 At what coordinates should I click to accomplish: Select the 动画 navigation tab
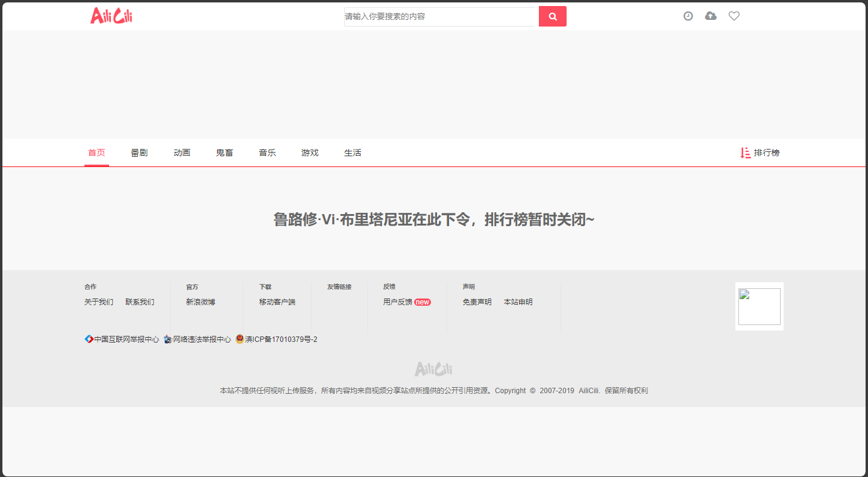point(182,153)
